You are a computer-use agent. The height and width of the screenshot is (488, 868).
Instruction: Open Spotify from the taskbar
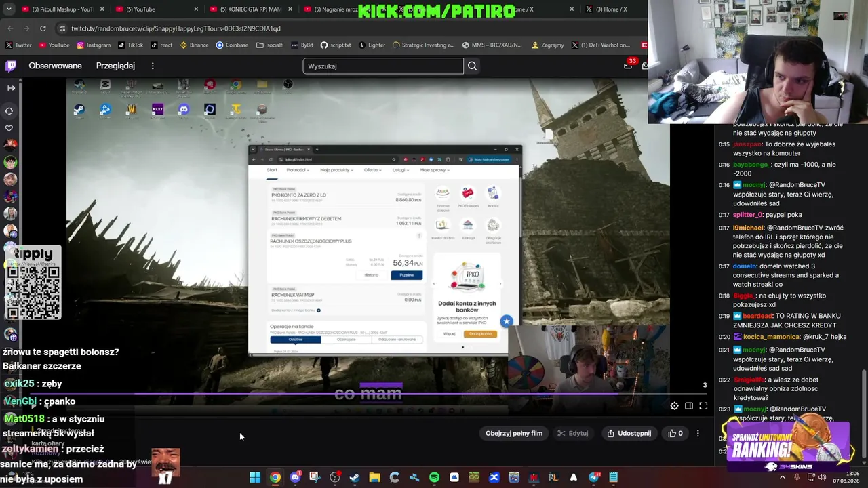pyautogui.click(x=434, y=477)
